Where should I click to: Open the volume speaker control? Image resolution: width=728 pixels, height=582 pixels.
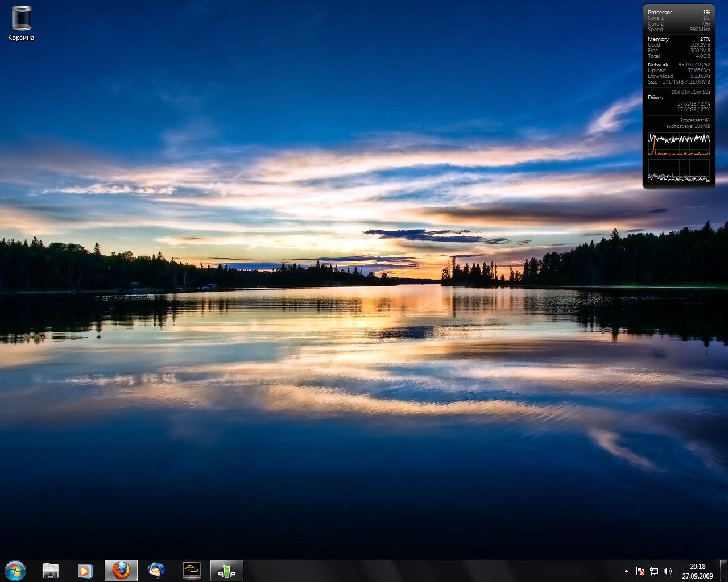tap(668, 571)
